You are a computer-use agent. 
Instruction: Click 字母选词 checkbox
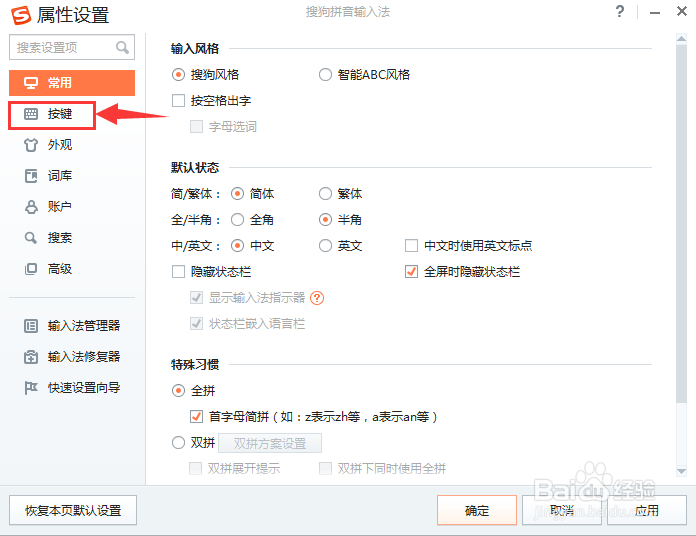[x=196, y=127]
